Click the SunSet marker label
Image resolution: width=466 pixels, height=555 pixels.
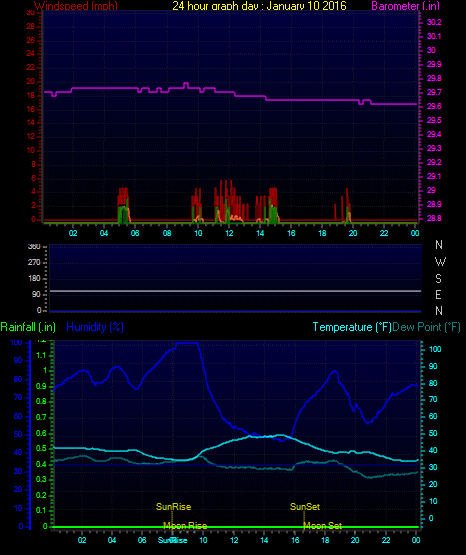coord(305,507)
